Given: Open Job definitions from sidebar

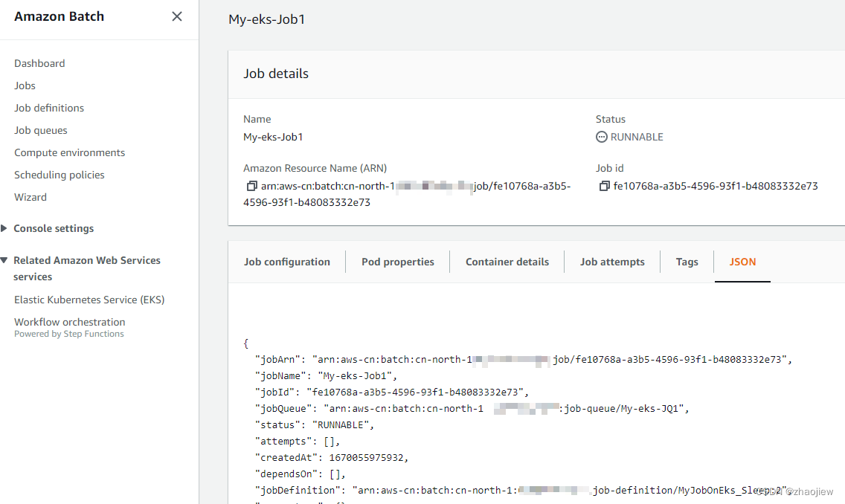Looking at the screenshot, I should tap(49, 108).
